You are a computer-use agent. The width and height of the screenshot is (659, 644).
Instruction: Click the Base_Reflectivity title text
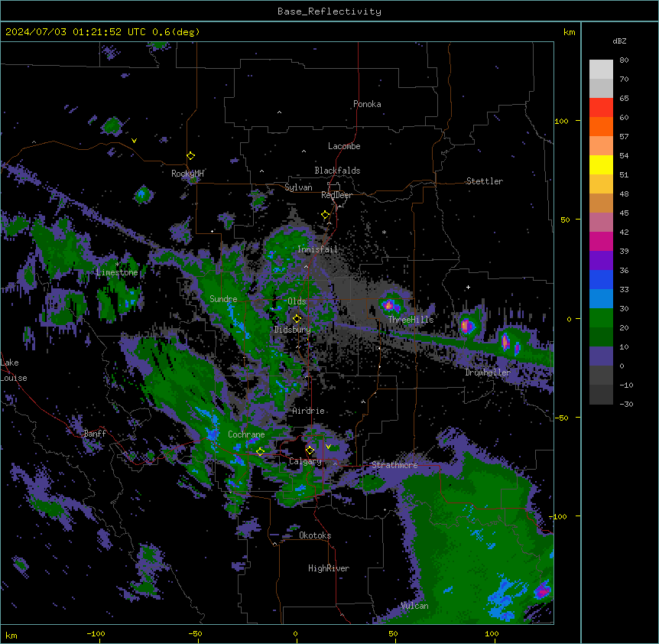(x=329, y=11)
